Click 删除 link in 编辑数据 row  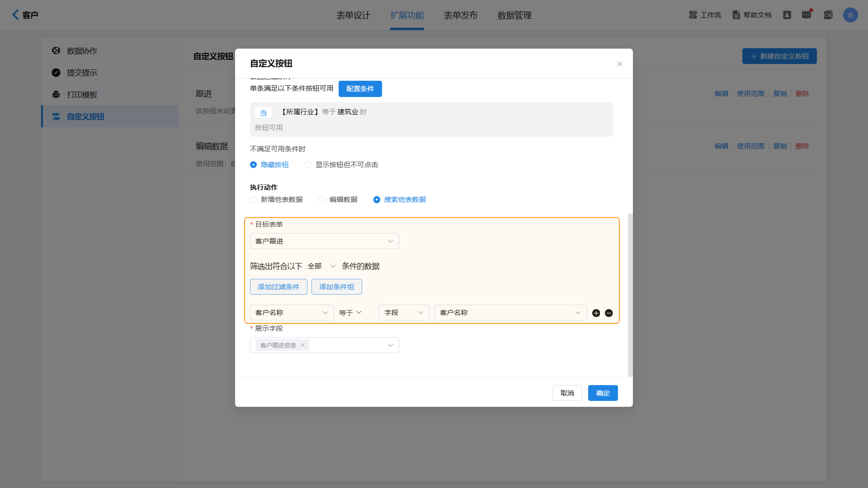[x=802, y=146]
